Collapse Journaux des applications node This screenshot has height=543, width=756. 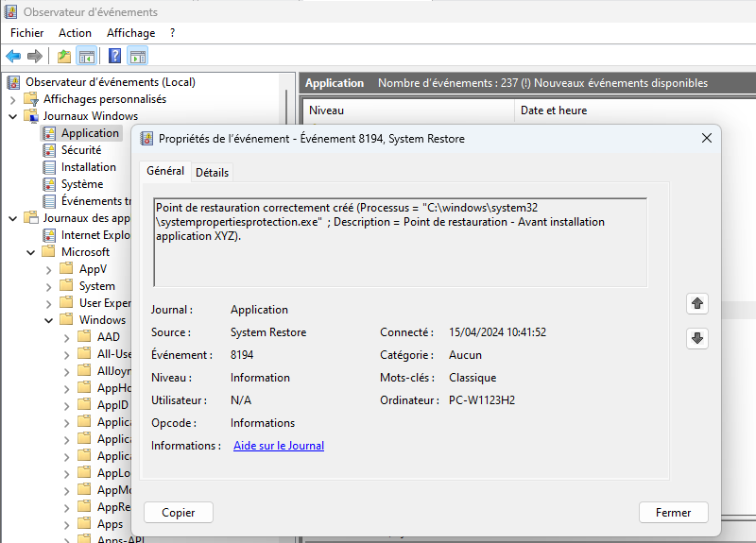[x=13, y=219]
